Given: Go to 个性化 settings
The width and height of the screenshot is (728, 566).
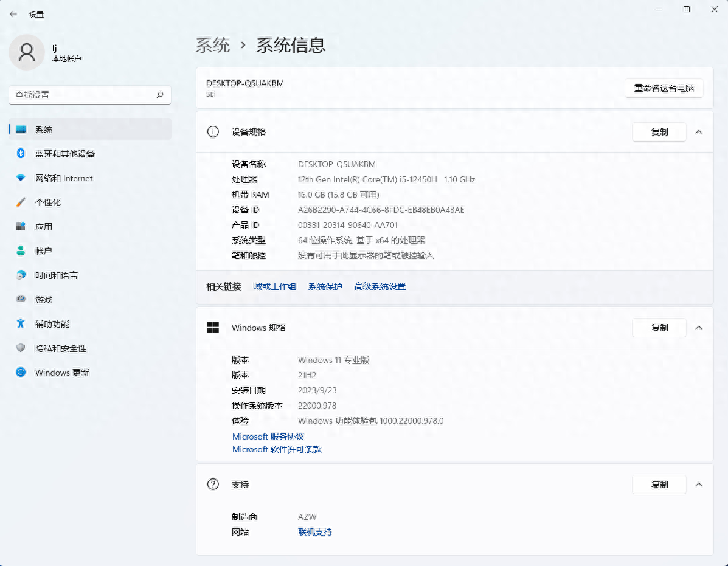Looking at the screenshot, I should [x=90, y=202].
